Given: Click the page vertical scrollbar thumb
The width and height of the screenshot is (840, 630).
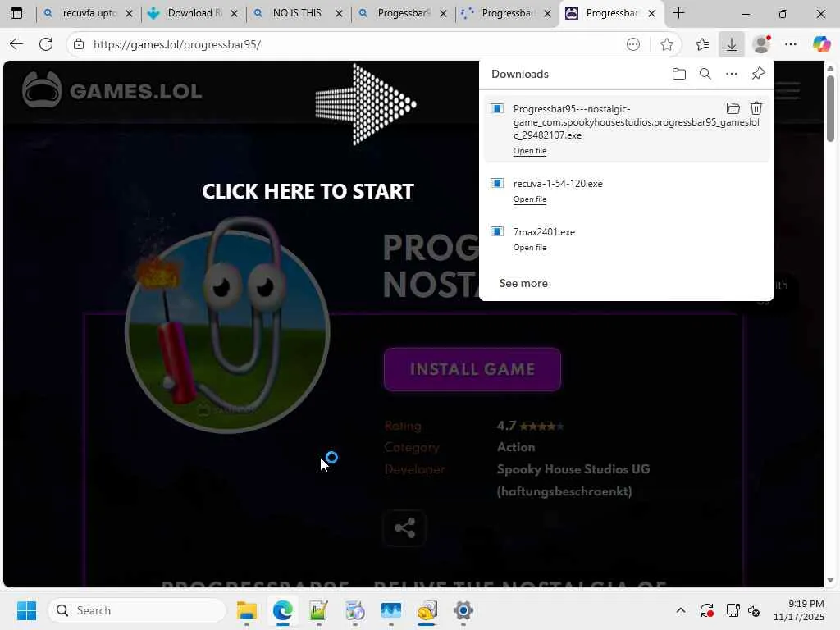Looking at the screenshot, I should (x=830, y=108).
